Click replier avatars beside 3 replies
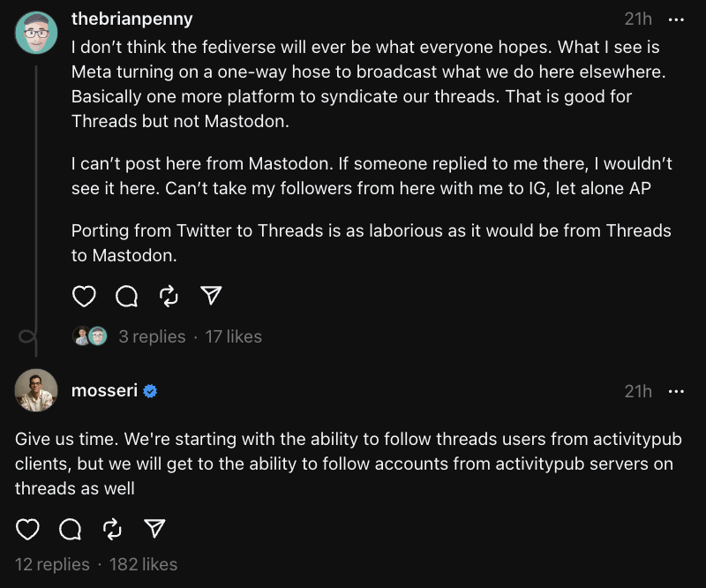Viewport: 706px width, 588px height. [x=90, y=336]
